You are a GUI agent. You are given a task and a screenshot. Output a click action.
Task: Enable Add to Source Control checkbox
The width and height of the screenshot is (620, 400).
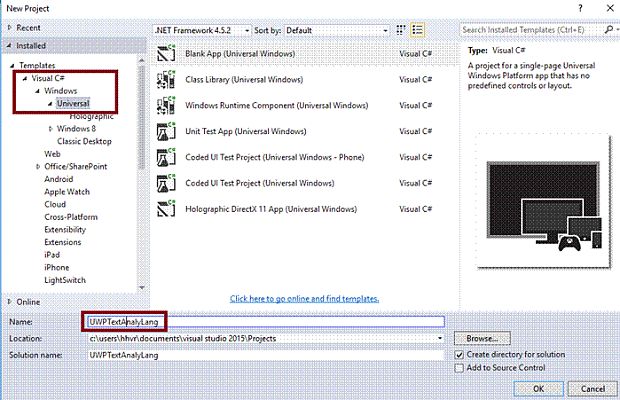[459, 368]
